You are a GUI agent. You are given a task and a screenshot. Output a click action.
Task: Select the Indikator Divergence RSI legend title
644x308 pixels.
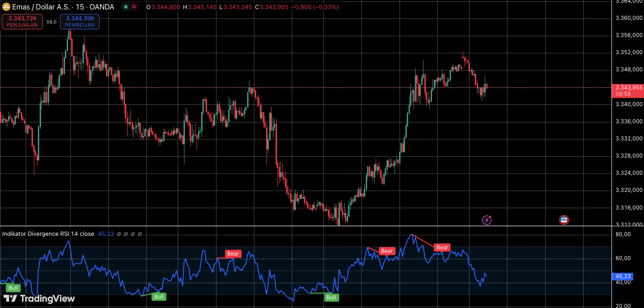point(48,234)
